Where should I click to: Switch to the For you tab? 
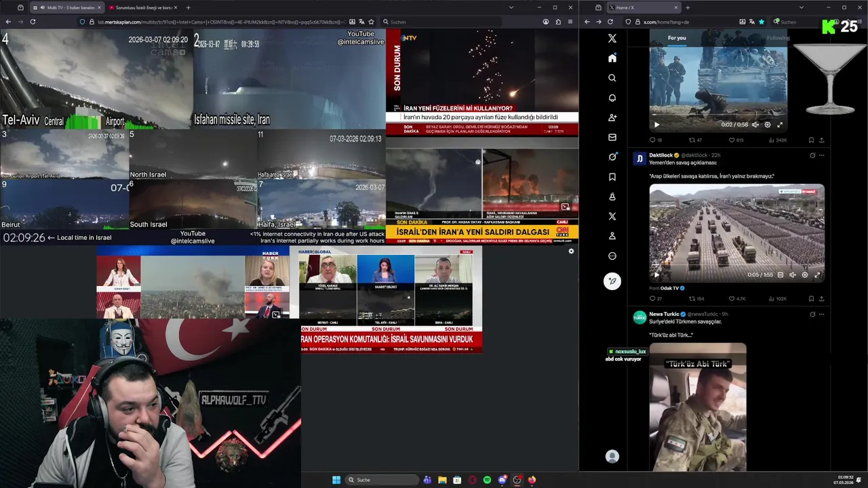[x=677, y=38]
